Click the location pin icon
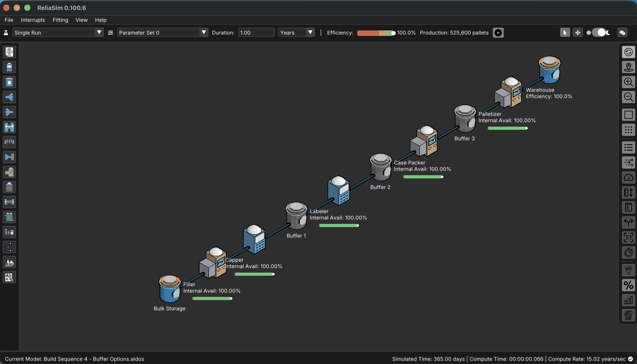This screenshot has width=637, height=364. (x=629, y=67)
